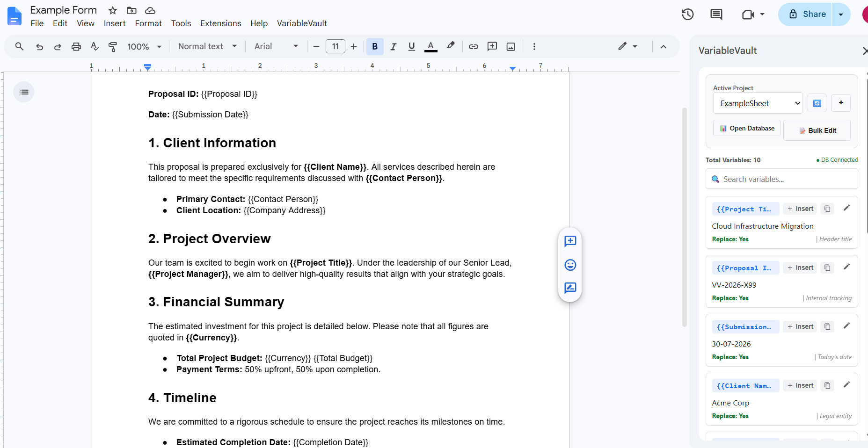
Task: Open the highlight color picker
Action: [x=451, y=46]
